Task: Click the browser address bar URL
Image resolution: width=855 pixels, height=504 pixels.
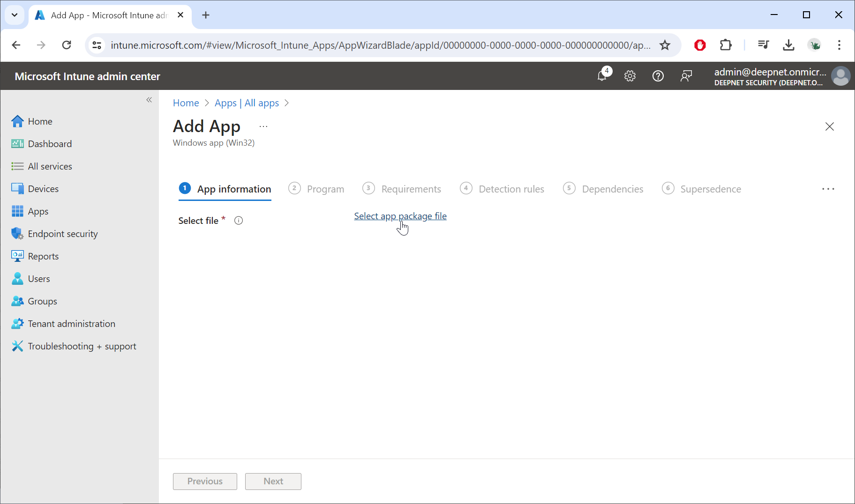Action: coord(380,45)
